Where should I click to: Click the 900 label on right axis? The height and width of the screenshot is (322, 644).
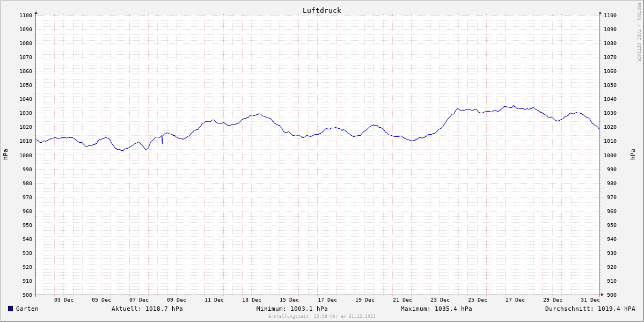click(610, 295)
